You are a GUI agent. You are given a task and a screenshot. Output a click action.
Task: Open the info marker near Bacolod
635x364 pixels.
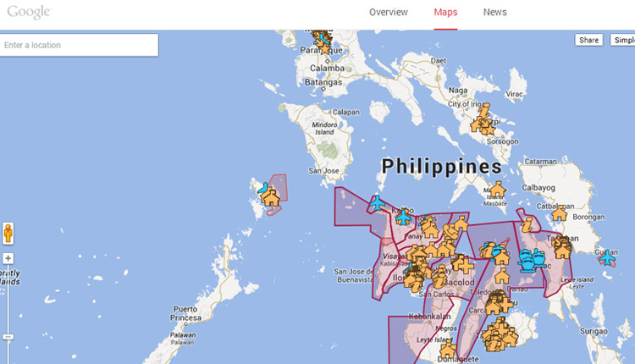(x=439, y=279)
